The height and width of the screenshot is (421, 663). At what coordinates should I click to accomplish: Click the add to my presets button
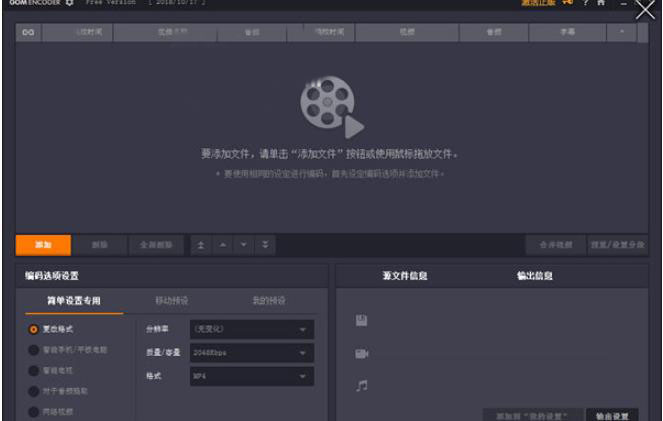532,416
